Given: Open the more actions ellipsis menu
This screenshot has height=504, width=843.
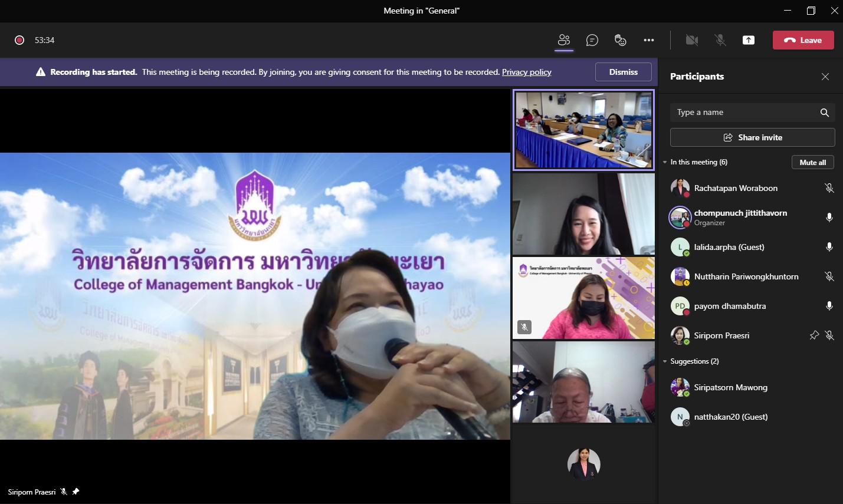Looking at the screenshot, I should click(x=649, y=40).
